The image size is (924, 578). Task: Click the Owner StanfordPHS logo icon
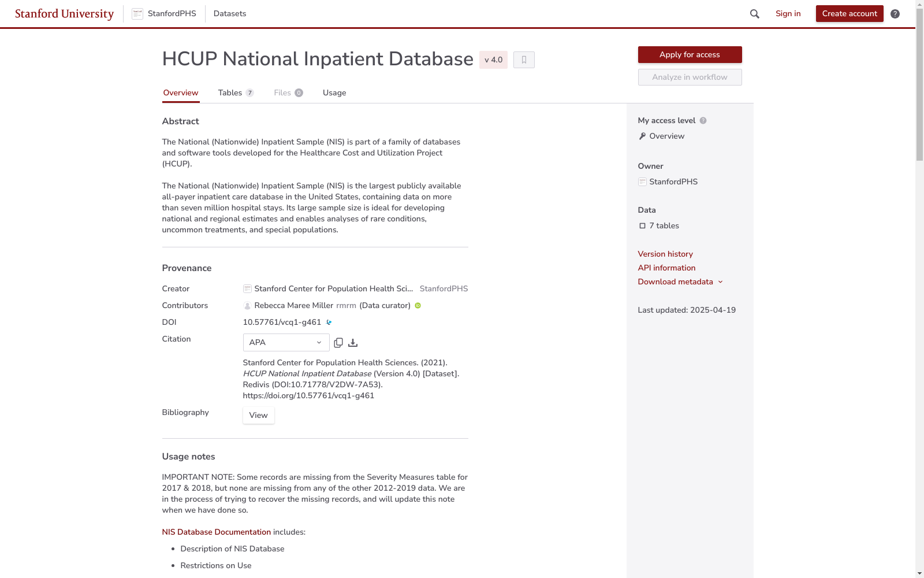[642, 182]
